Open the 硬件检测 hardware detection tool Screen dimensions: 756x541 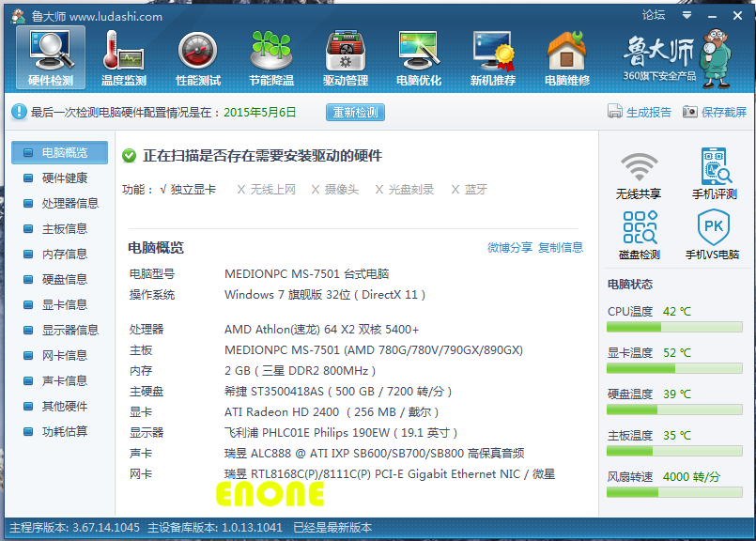click(51, 58)
